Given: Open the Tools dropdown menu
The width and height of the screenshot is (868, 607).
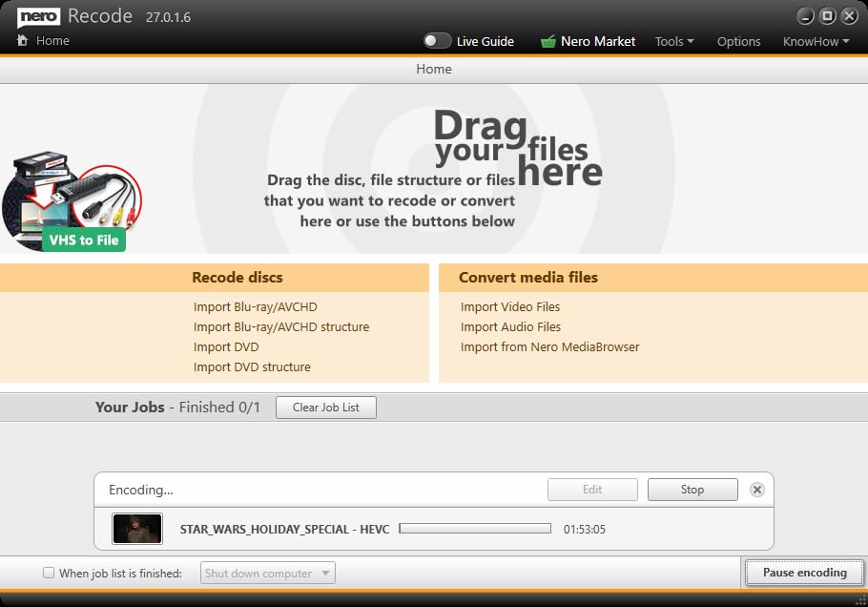Looking at the screenshot, I should click(x=674, y=42).
